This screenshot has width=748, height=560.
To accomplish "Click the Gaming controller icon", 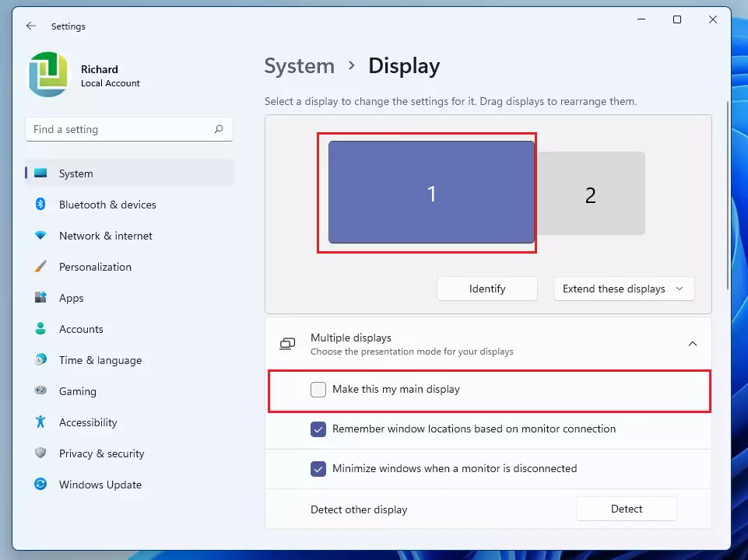I will 40,391.
